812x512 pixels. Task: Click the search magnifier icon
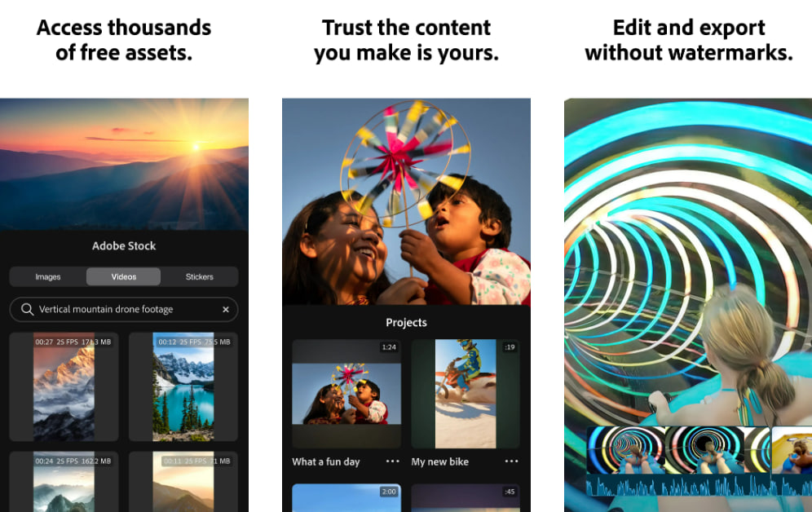pyautogui.click(x=27, y=309)
